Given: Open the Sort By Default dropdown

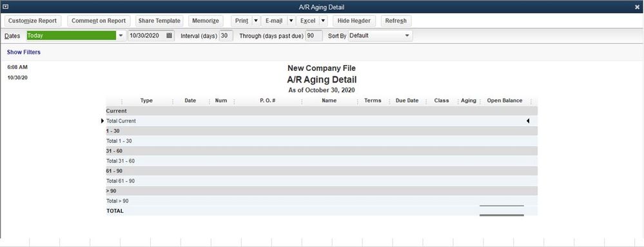Looking at the screenshot, I should pyautogui.click(x=380, y=35).
